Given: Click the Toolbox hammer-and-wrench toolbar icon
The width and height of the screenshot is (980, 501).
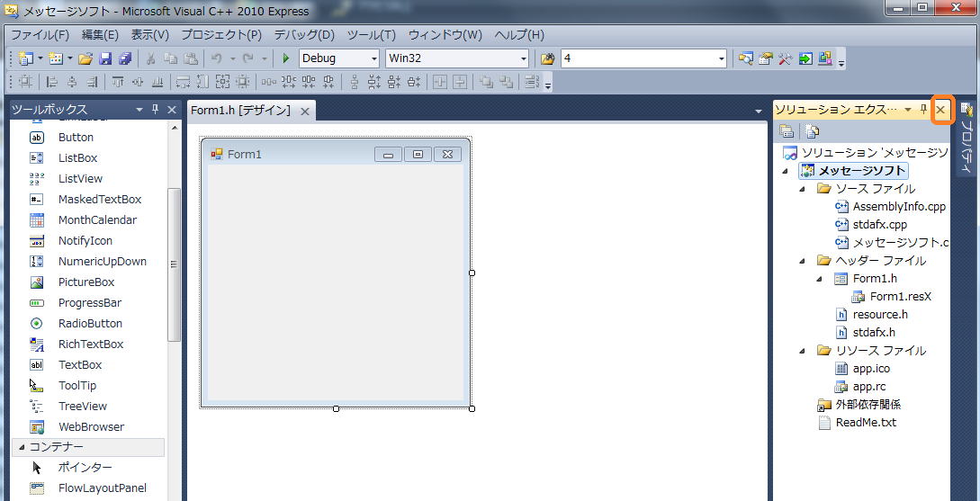Looking at the screenshot, I should click(x=785, y=58).
